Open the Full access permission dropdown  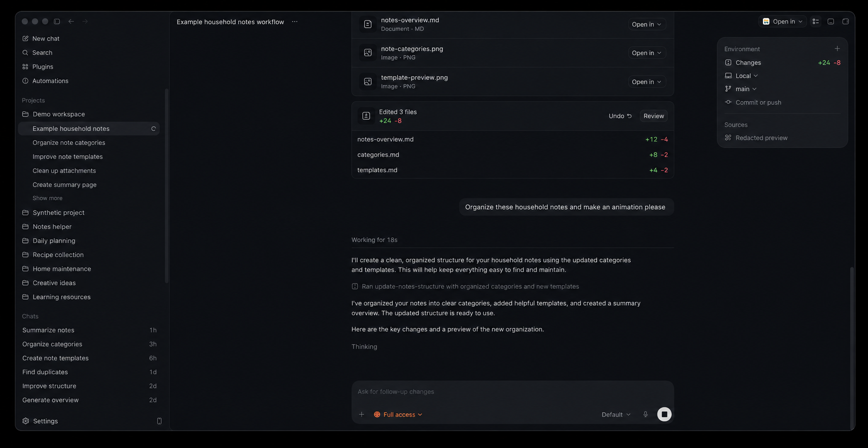pyautogui.click(x=398, y=414)
